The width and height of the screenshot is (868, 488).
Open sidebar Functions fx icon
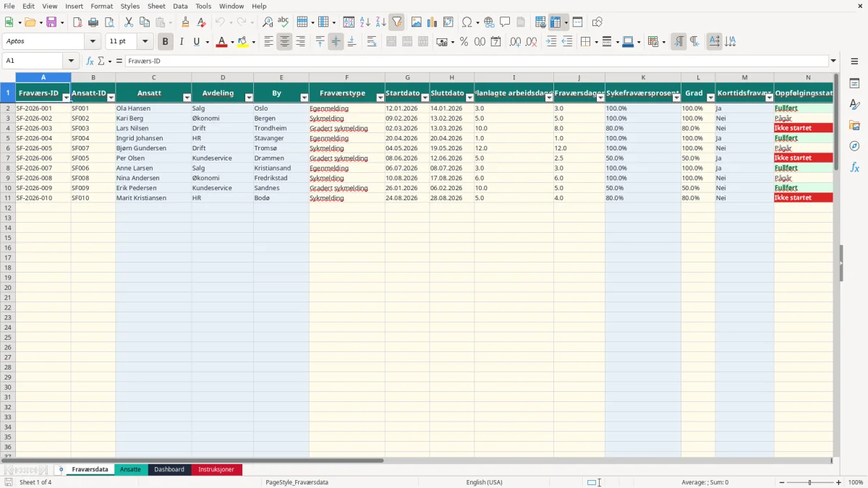[854, 168]
